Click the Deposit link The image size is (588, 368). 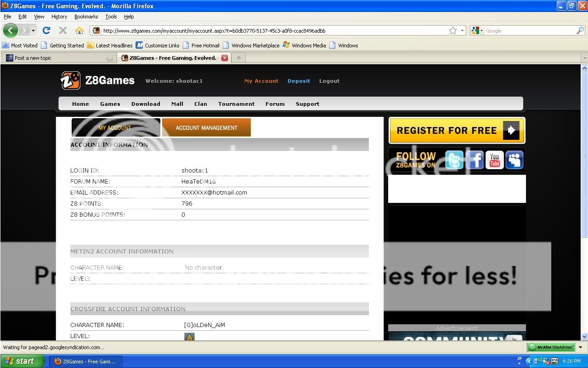tap(299, 81)
